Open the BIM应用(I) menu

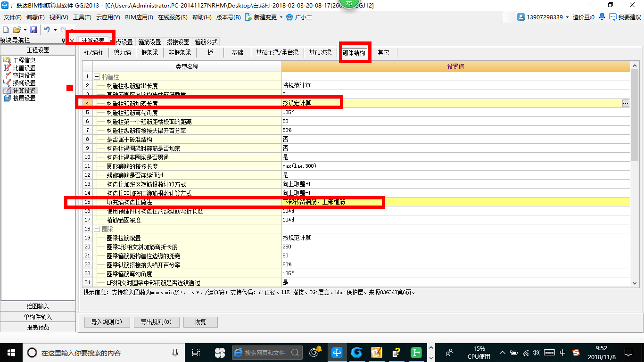click(x=139, y=17)
